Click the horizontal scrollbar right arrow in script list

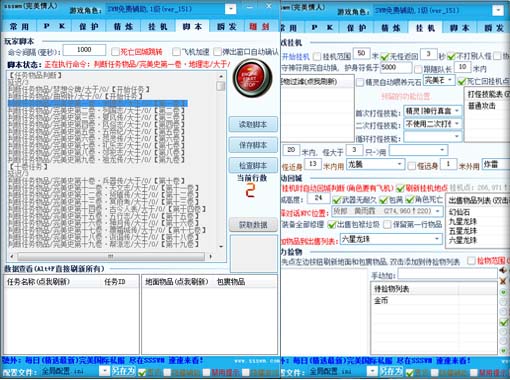click(x=211, y=256)
